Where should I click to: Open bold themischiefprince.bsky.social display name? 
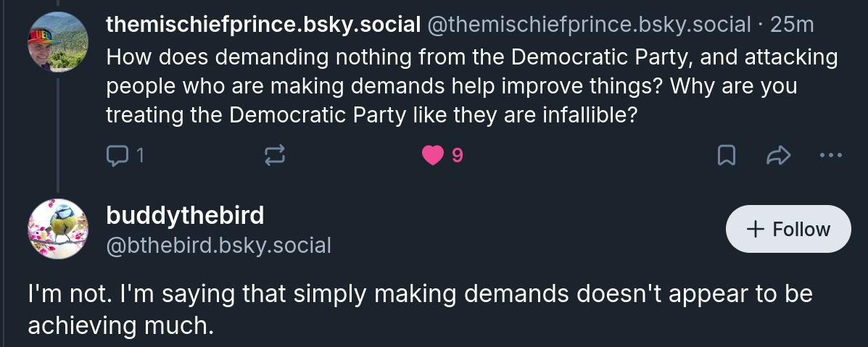(263, 25)
